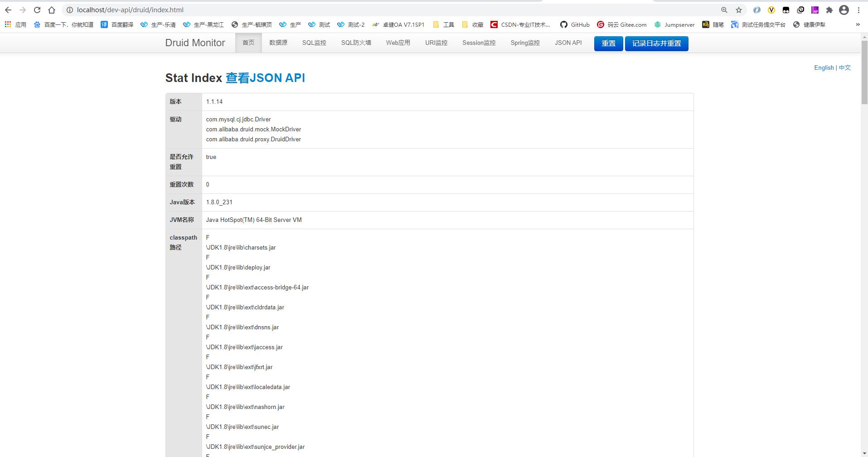Open the Jumpserver bookmark
Viewport: 868px width, 457px height.
674,24
